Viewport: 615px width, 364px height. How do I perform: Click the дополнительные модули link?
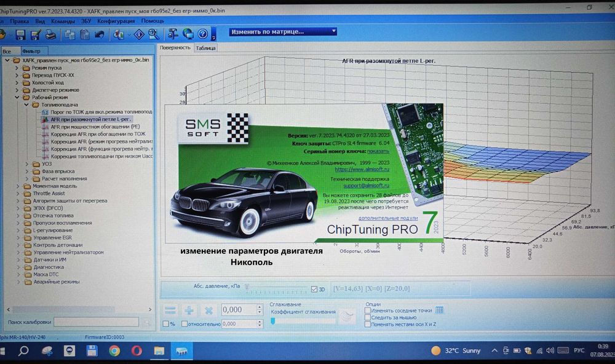pyautogui.click(x=388, y=218)
